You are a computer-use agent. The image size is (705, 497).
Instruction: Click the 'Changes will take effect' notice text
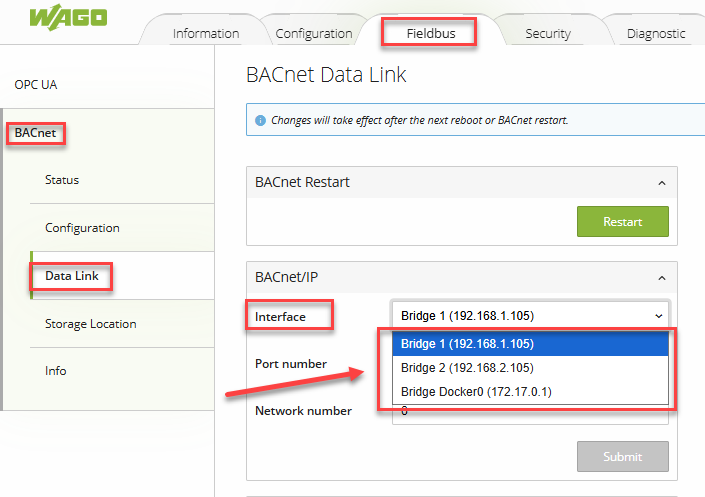click(x=419, y=120)
